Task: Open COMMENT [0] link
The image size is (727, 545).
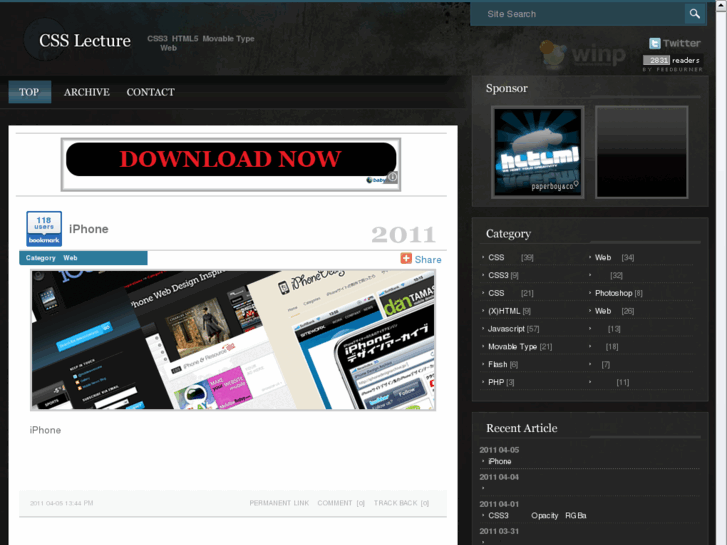Action: click(341, 503)
